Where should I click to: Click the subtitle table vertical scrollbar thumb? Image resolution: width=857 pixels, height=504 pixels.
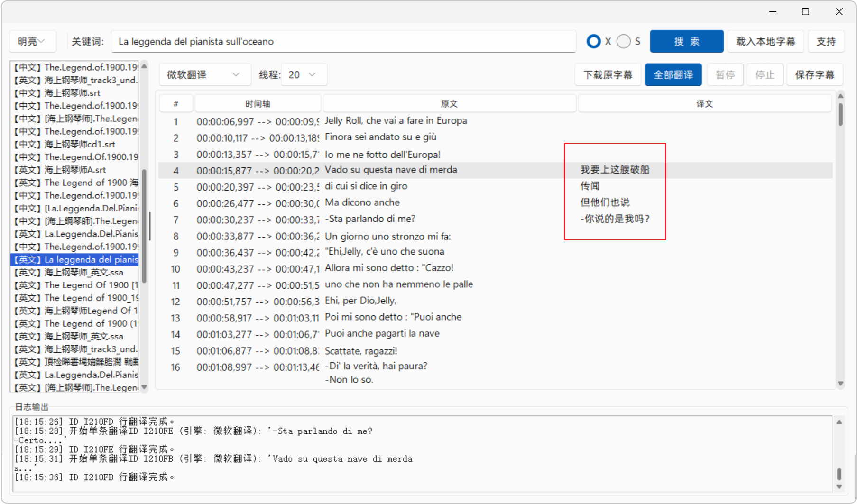pyautogui.click(x=840, y=114)
